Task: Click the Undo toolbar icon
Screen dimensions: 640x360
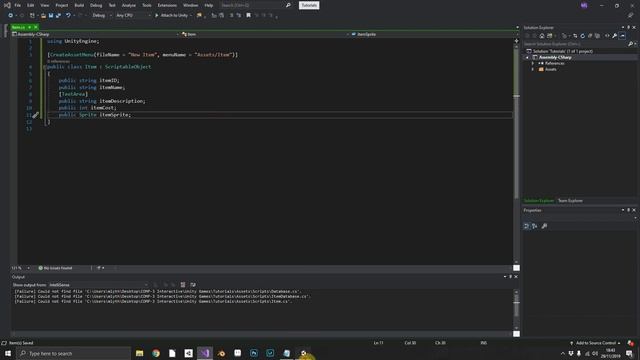Action: [68, 16]
